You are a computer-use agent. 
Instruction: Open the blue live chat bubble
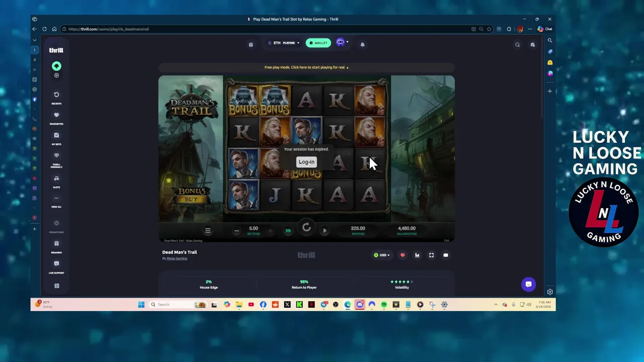pos(528,284)
